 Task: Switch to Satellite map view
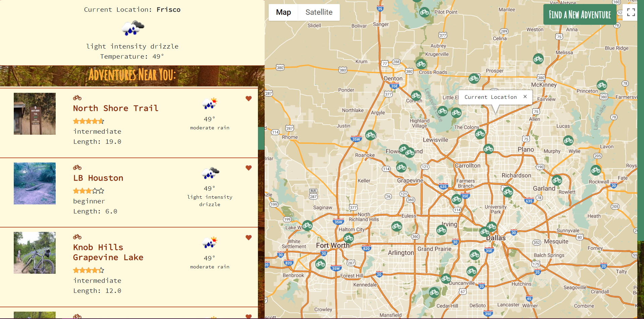[319, 12]
